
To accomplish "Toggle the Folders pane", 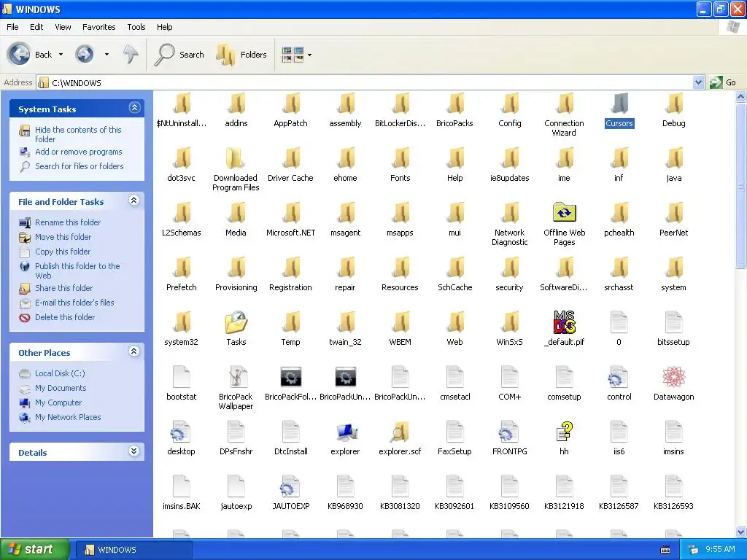I will [x=241, y=54].
